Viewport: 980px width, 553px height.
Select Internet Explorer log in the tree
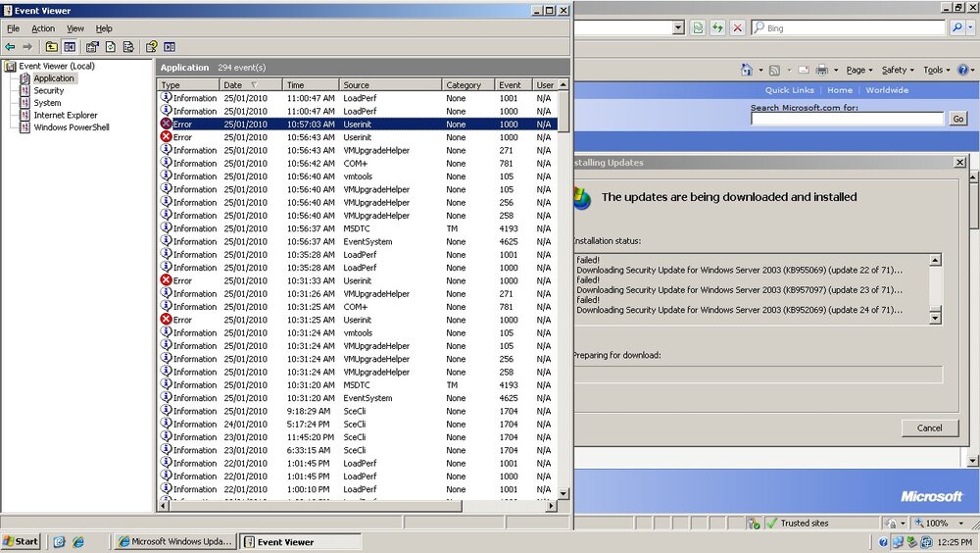click(66, 115)
